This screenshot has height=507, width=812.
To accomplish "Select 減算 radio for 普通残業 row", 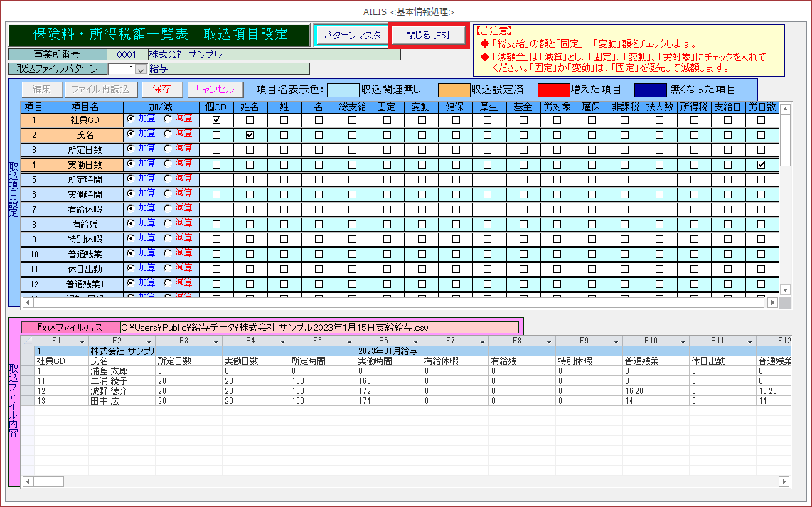I will tap(168, 253).
